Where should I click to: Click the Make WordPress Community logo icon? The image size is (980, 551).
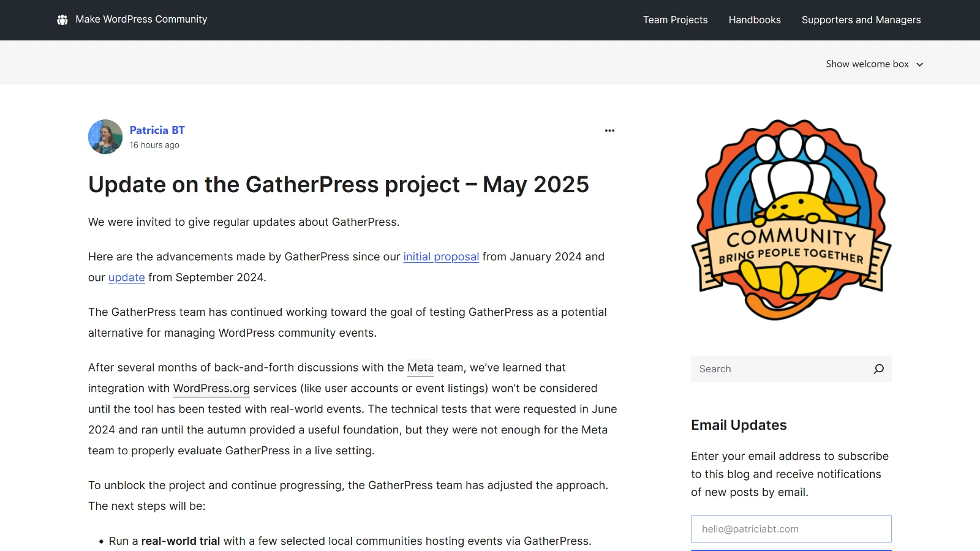[62, 20]
